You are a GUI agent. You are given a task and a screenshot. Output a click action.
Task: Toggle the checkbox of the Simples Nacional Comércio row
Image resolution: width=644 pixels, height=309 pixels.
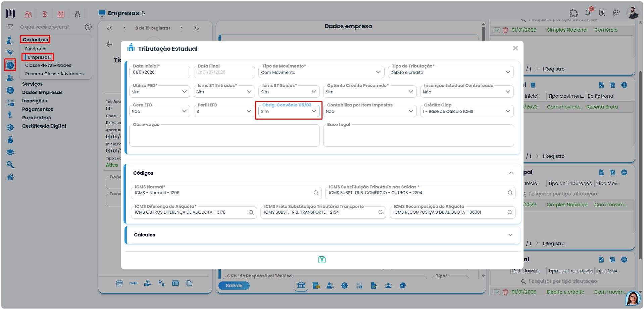coord(497,30)
